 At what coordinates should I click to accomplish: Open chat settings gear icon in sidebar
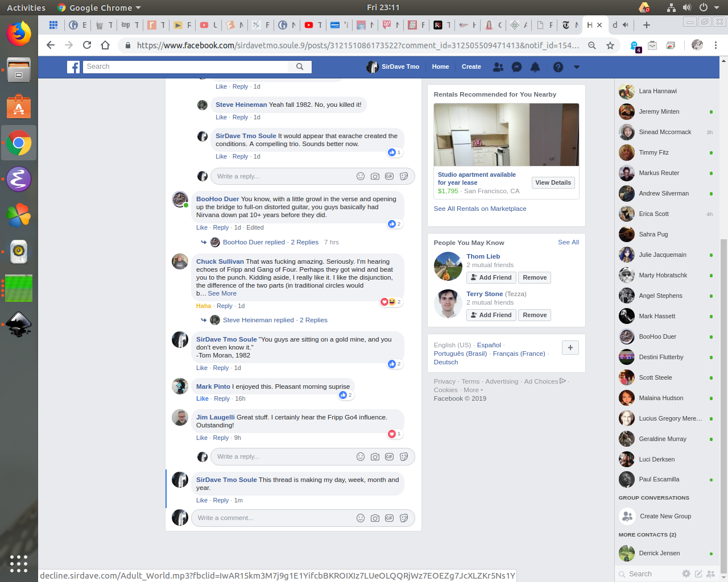[686, 574]
